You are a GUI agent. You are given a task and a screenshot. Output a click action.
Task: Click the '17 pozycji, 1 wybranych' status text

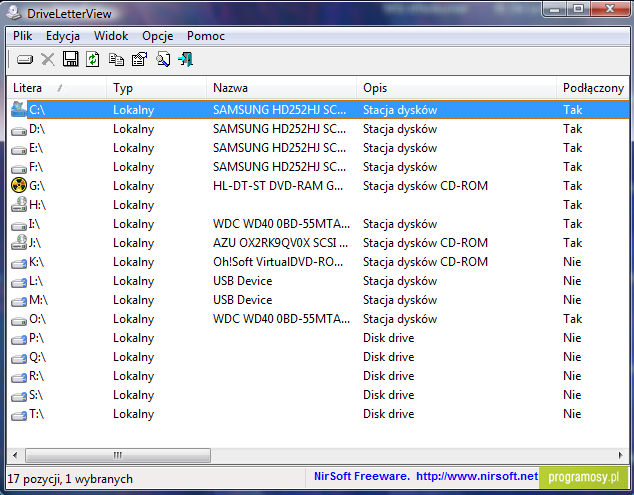70,479
